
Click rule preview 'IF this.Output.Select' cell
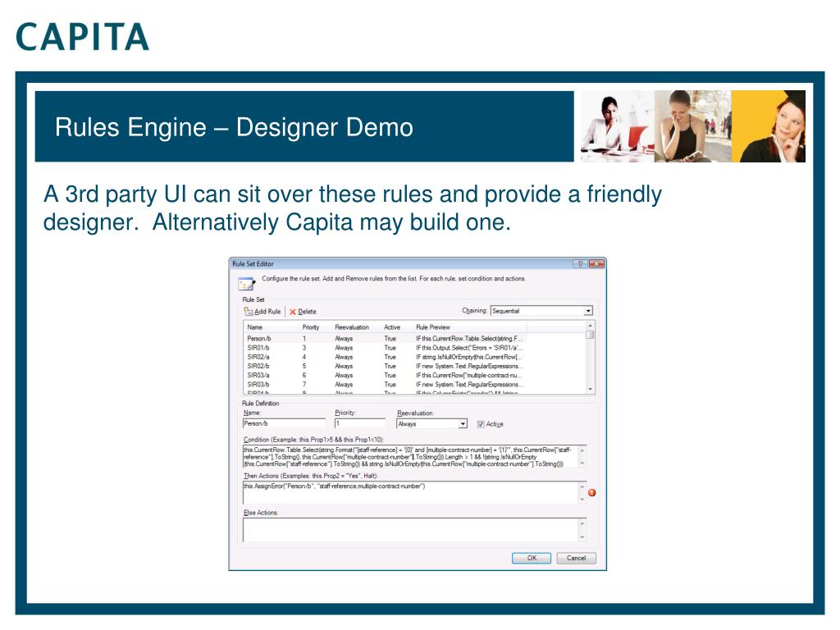tap(469, 348)
